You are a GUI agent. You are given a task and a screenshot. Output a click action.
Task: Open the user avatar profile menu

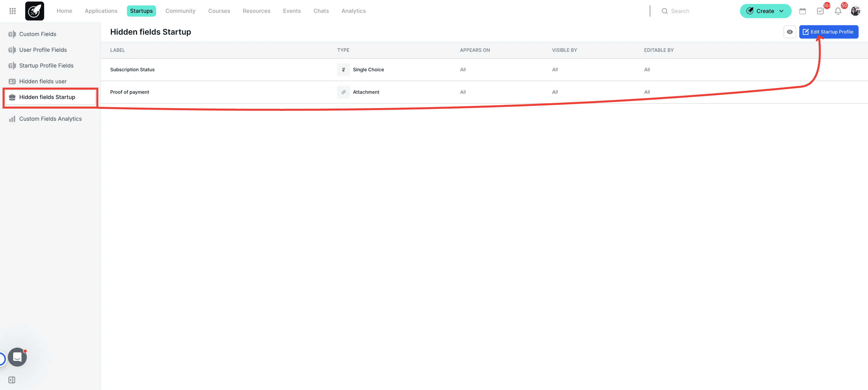click(855, 11)
